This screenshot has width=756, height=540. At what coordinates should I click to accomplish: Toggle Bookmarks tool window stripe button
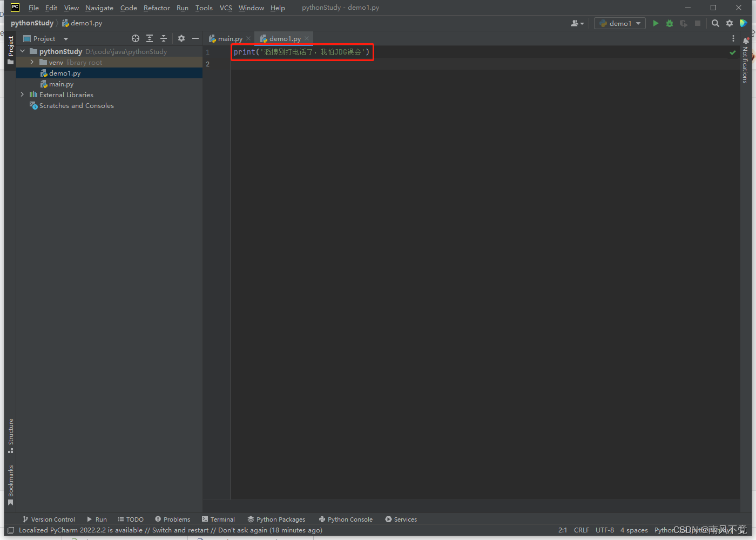(x=10, y=485)
